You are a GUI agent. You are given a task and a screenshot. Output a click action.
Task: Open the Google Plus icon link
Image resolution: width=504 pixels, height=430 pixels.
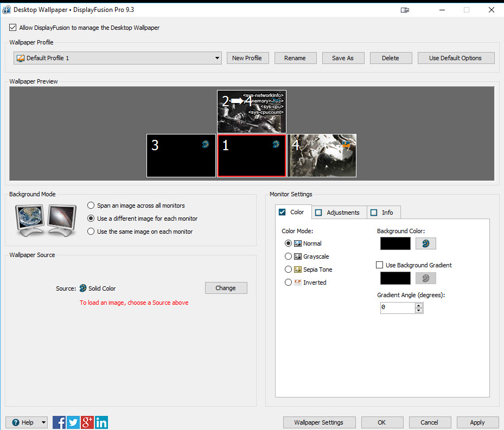point(87,422)
